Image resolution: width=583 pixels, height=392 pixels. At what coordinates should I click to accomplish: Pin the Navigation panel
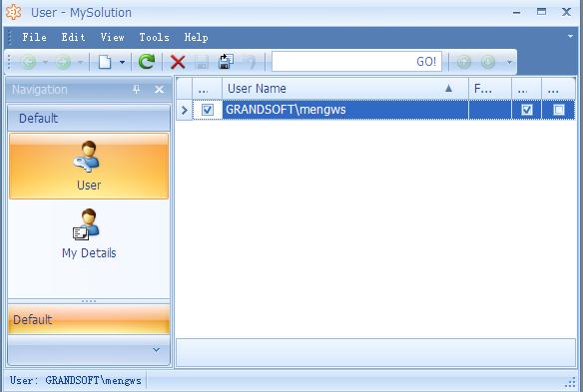coord(137,89)
